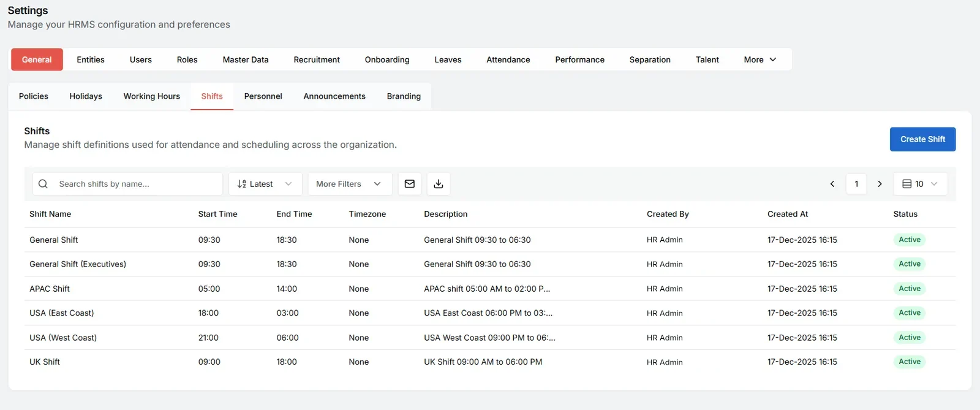Screen dimensions: 980x410
Task: Click the search shifts by name field
Action: (127, 184)
